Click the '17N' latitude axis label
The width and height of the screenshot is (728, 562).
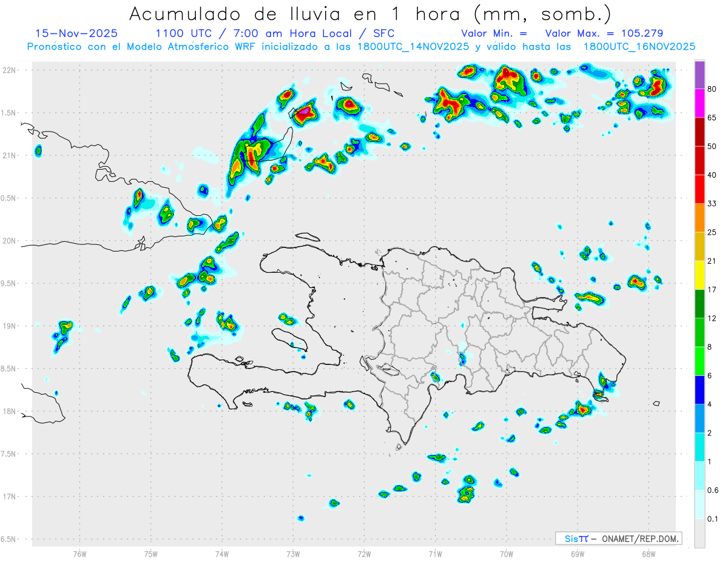9,497
